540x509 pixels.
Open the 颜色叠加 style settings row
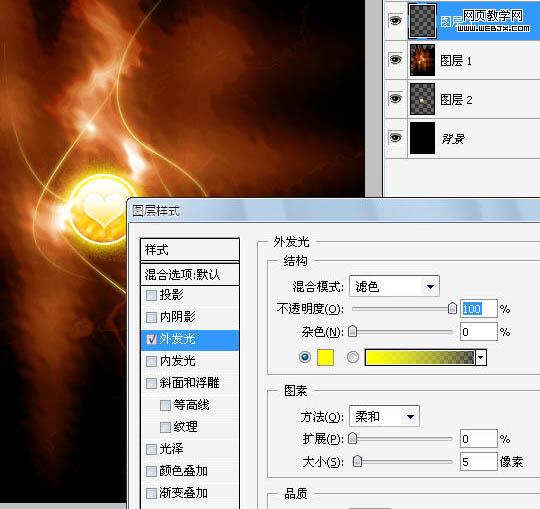(190, 471)
